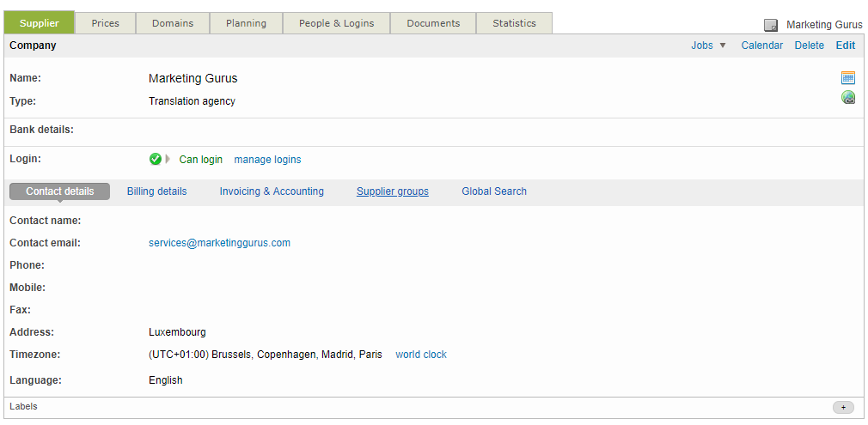This screenshot has width=868, height=425.
Task: Click the services@marketinggurus.com email address
Action: pos(219,243)
